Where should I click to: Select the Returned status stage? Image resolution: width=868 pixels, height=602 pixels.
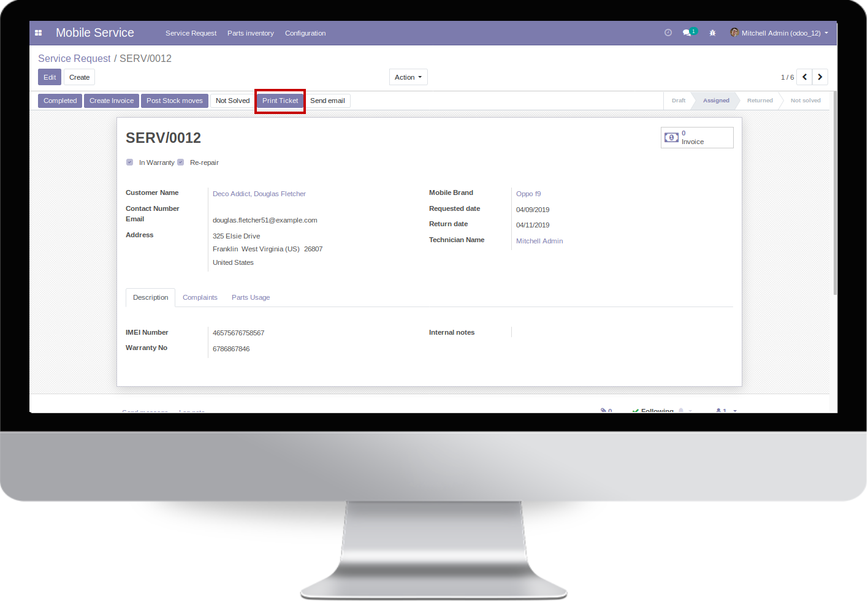[759, 101]
